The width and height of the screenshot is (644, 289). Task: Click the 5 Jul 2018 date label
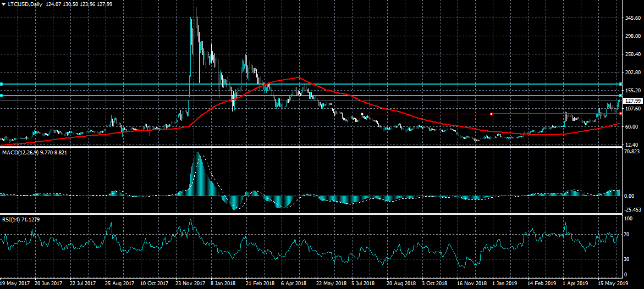362,284
